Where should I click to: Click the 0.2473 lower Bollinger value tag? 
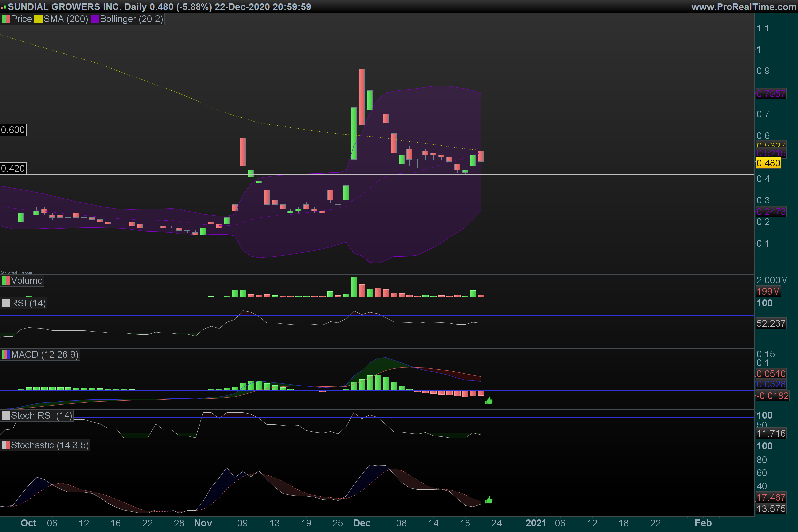(771, 212)
